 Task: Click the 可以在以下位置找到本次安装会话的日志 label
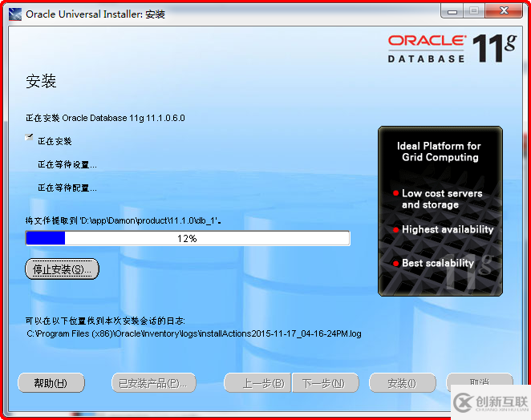(105, 321)
